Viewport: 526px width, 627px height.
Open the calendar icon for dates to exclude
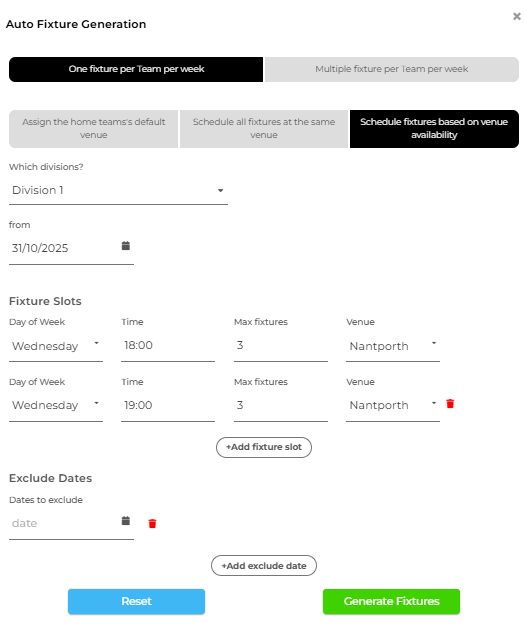[x=126, y=521]
